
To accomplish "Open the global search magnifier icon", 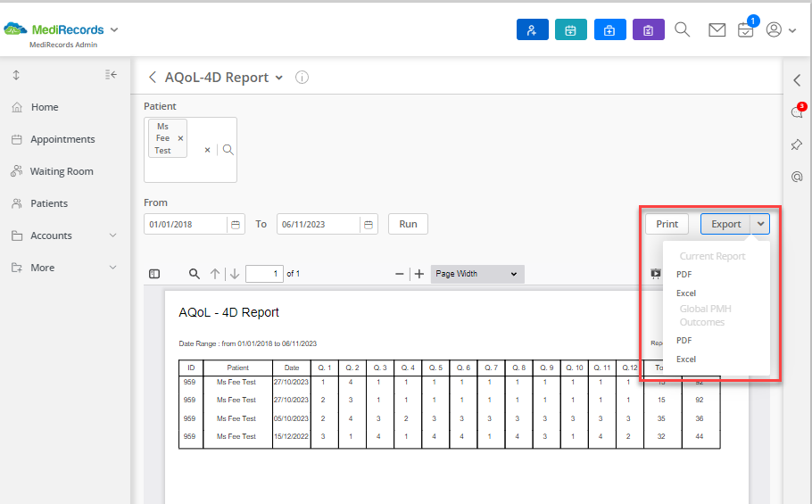I will pyautogui.click(x=682, y=29).
